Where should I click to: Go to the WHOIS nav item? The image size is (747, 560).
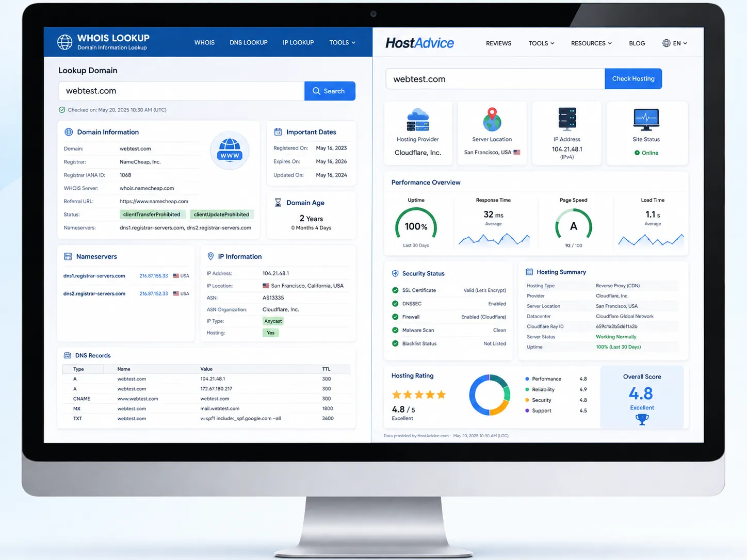click(x=204, y=42)
